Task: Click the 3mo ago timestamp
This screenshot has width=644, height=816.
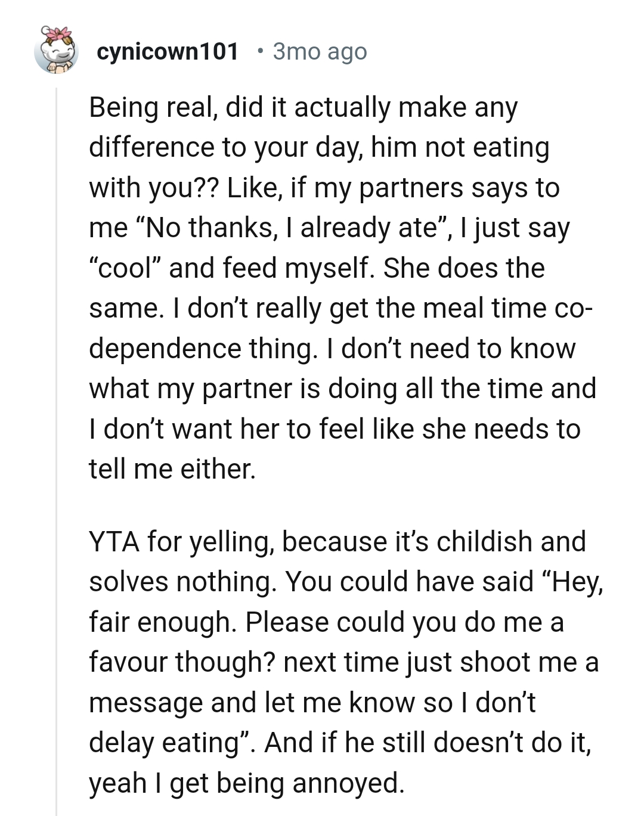Action: (320, 52)
